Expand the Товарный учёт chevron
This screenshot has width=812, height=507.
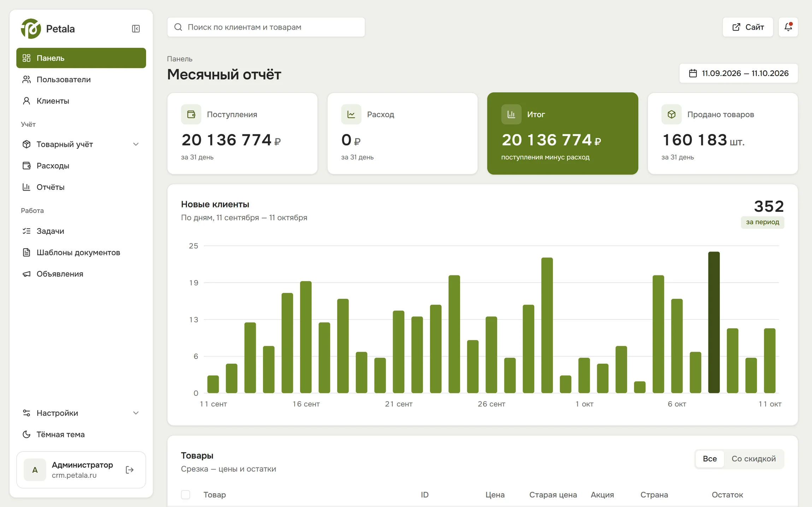(136, 144)
